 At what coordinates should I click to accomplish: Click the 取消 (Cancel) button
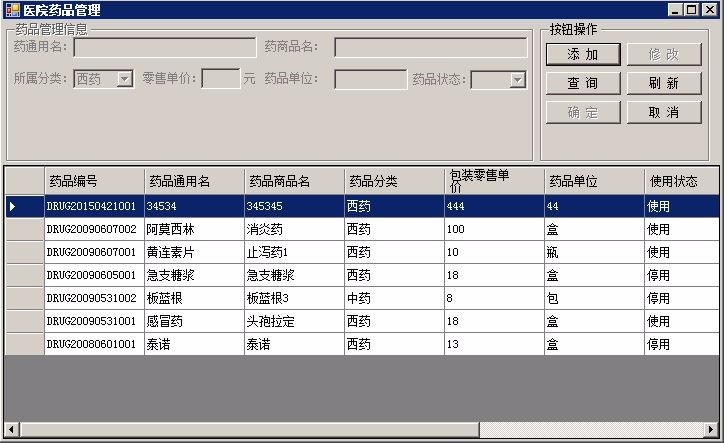coord(664,112)
